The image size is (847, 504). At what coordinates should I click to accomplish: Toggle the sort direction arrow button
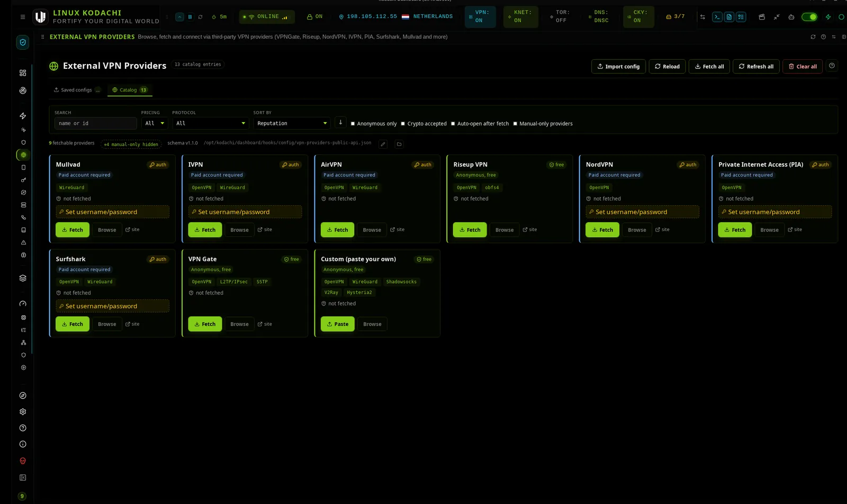[340, 123]
